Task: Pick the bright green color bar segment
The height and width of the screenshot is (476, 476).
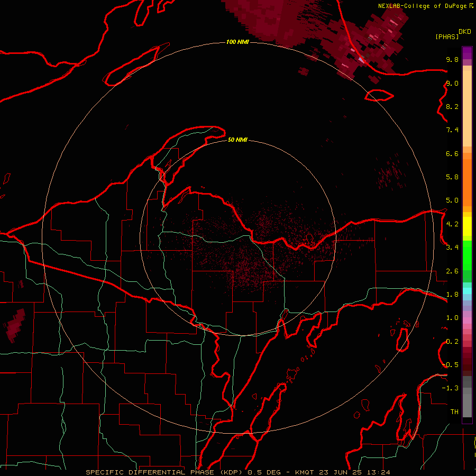Action: tap(467, 255)
